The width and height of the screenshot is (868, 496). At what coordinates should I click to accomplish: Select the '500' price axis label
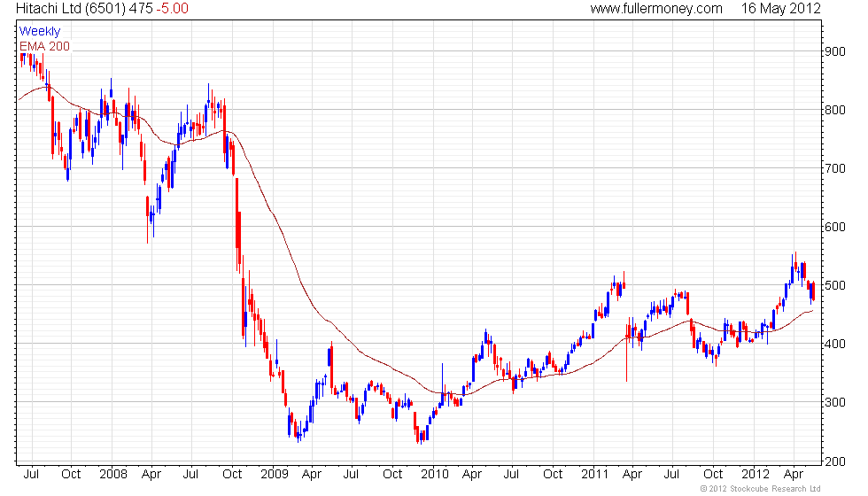[x=834, y=285]
